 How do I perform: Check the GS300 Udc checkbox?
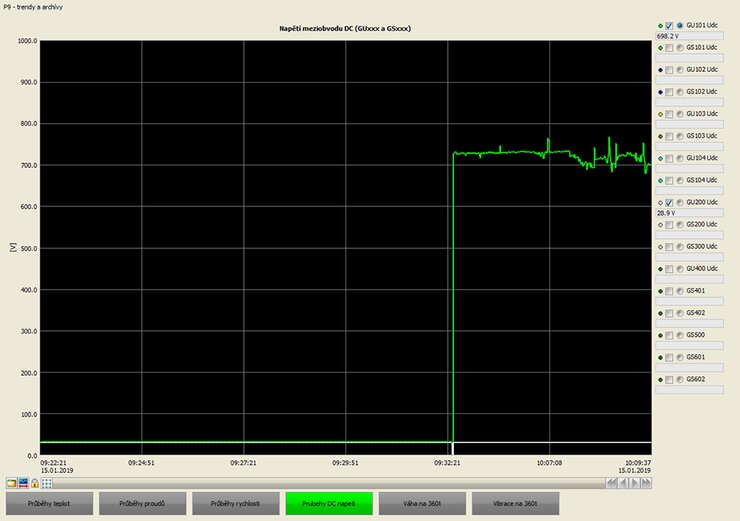click(669, 247)
